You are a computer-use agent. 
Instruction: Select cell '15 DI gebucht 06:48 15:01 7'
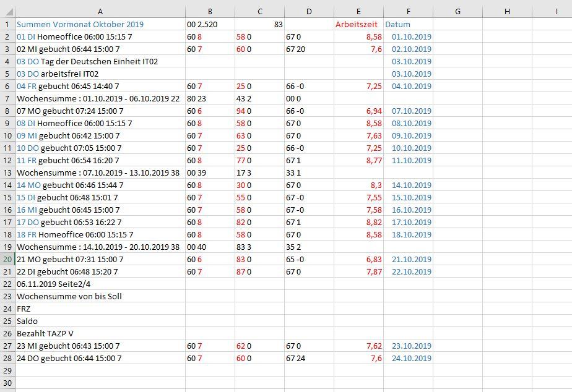click(x=100, y=197)
